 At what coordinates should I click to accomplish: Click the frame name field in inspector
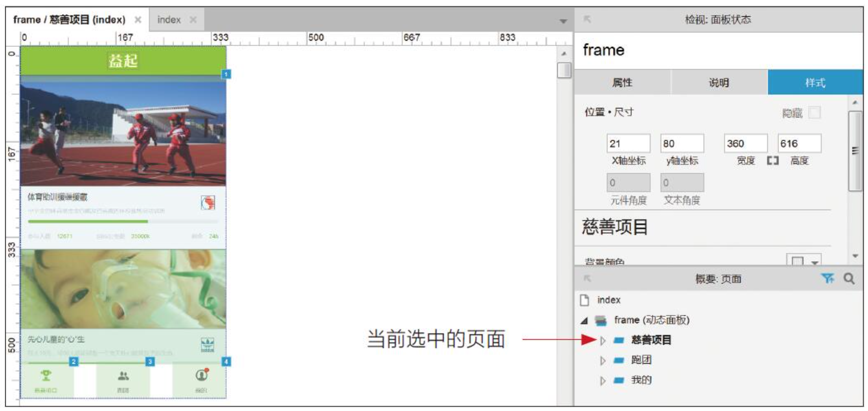coord(718,50)
